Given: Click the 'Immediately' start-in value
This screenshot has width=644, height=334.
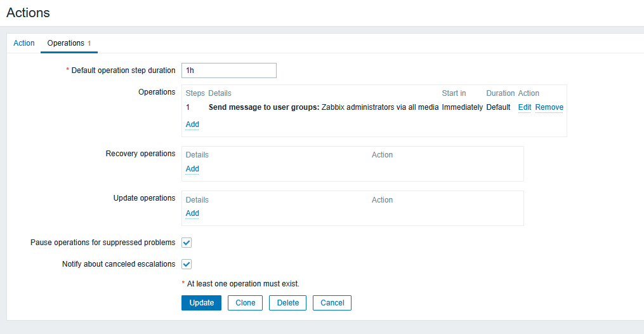Looking at the screenshot, I should [x=462, y=107].
